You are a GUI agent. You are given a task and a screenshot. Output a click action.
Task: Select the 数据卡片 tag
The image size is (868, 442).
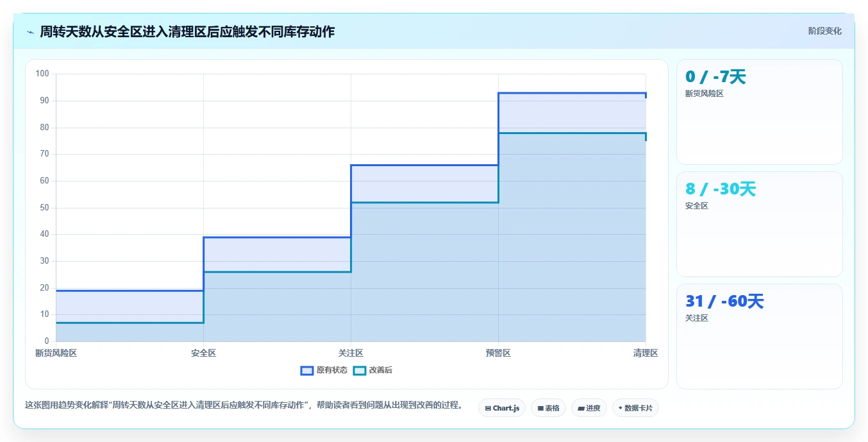[635, 408]
